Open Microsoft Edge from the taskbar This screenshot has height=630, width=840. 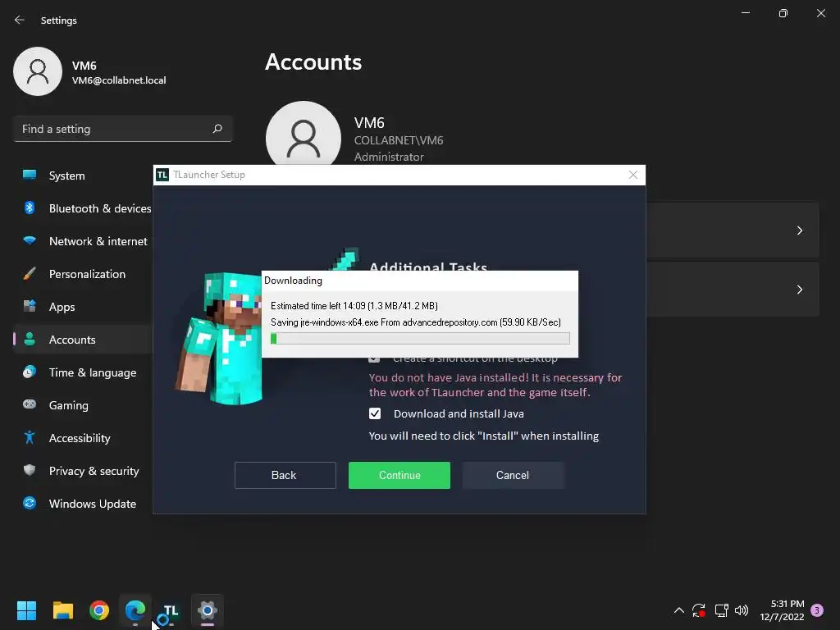tap(135, 610)
